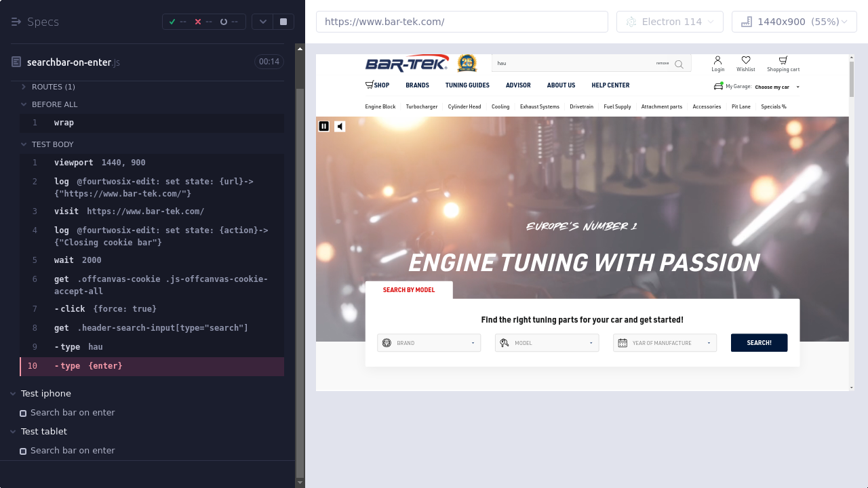Click the Specs list icon
The width and height of the screenshot is (868, 488).
(16, 22)
